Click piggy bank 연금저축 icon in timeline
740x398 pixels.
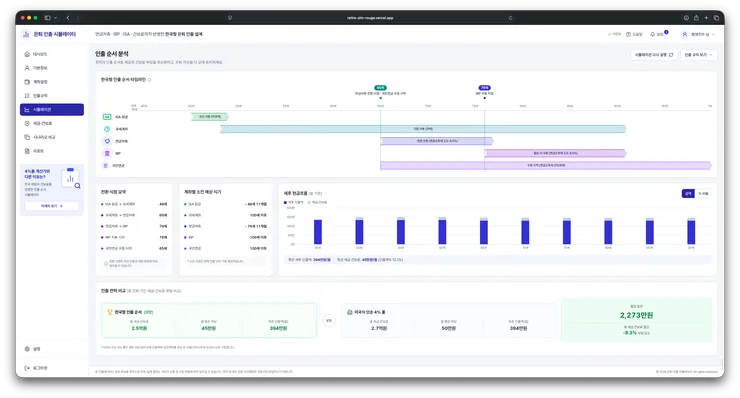click(107, 141)
